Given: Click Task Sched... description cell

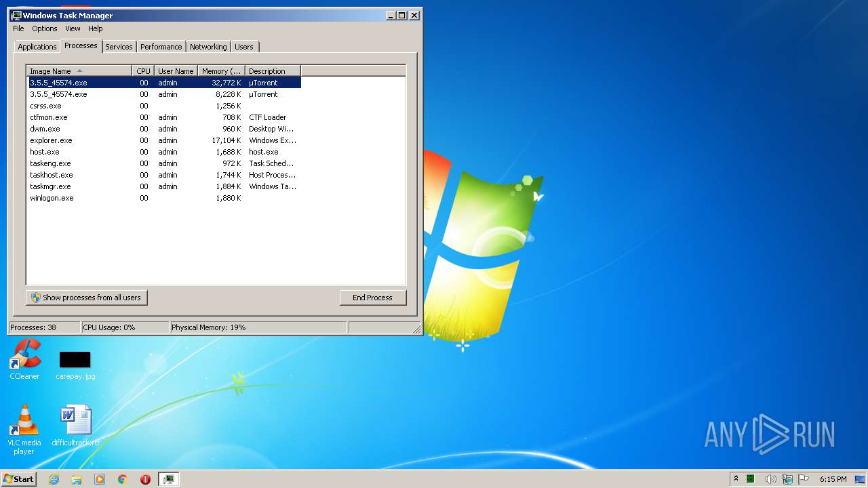Looking at the screenshot, I should point(272,163).
